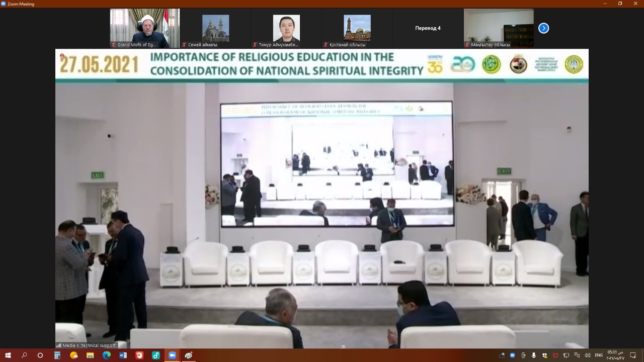The height and width of the screenshot is (362, 644).
Task: Change the ENG input language
Action: pos(599,355)
